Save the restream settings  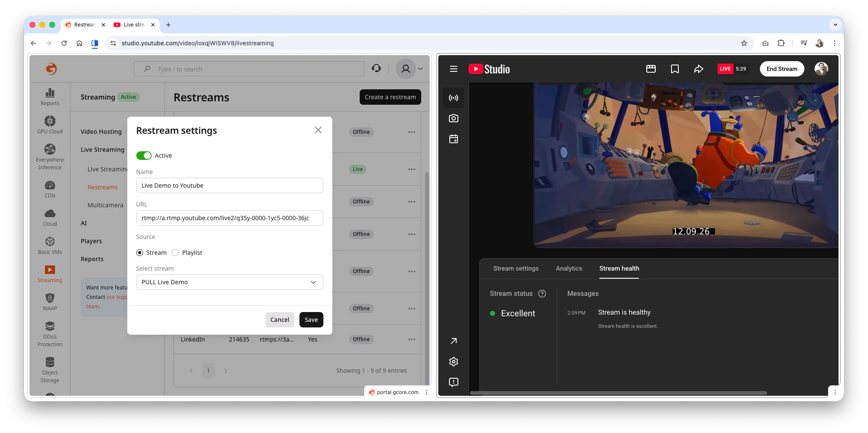[x=311, y=319]
